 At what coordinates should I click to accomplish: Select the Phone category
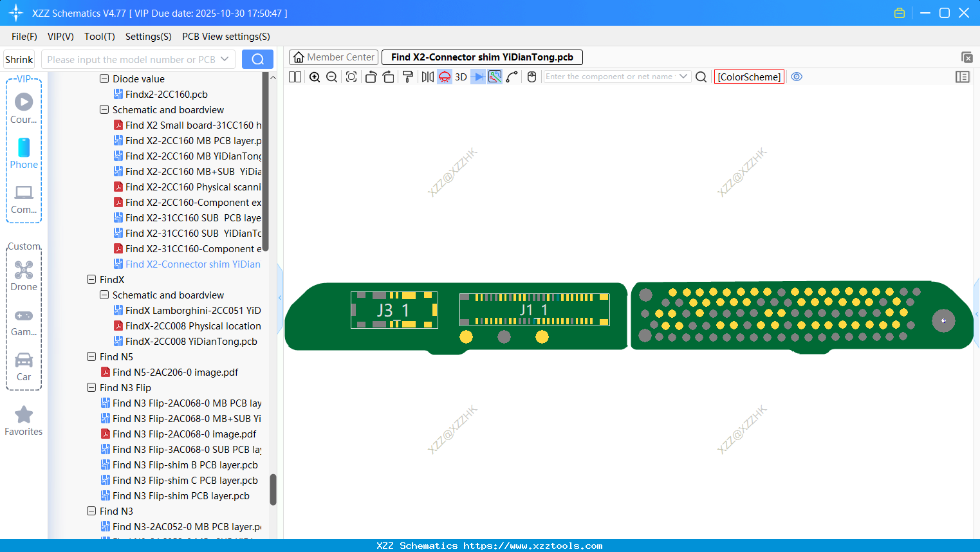24,154
